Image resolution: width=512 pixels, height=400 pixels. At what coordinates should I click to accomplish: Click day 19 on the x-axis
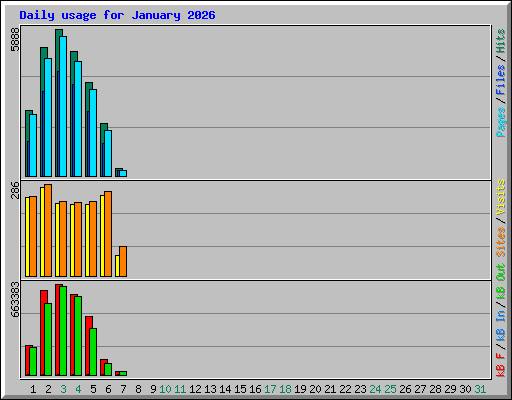(300, 389)
